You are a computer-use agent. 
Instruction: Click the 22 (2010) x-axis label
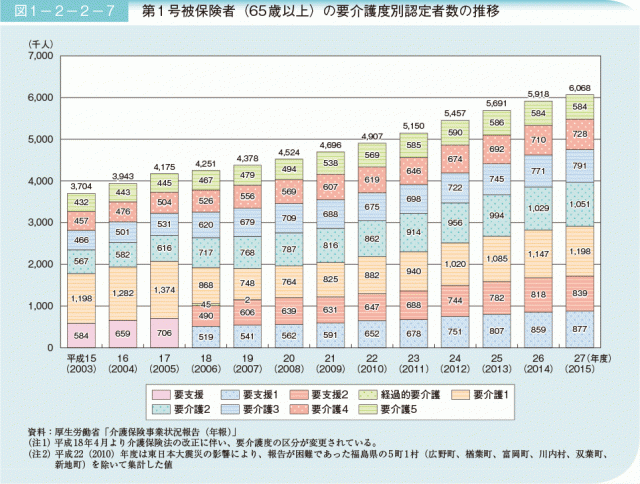(x=372, y=364)
